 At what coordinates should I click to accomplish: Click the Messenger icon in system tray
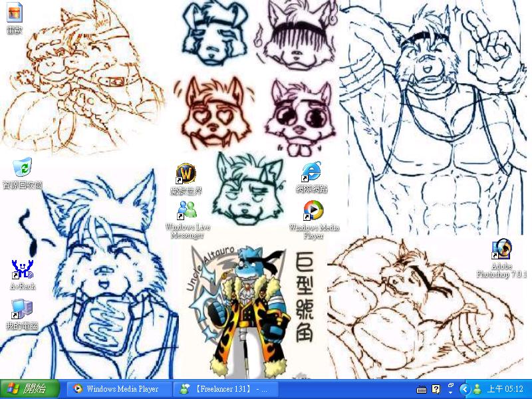(477, 389)
